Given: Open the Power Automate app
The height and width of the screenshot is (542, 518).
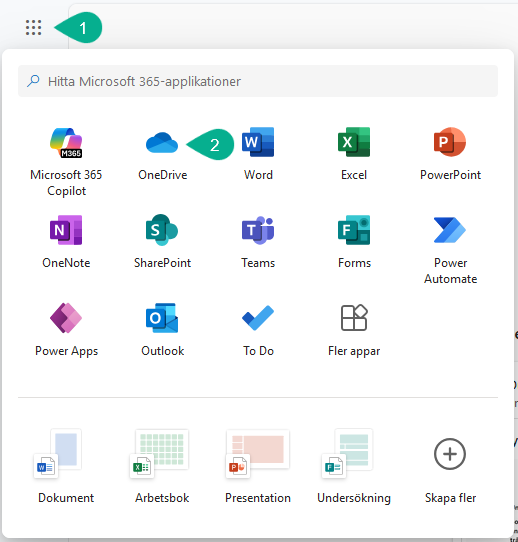Looking at the screenshot, I should click(450, 250).
